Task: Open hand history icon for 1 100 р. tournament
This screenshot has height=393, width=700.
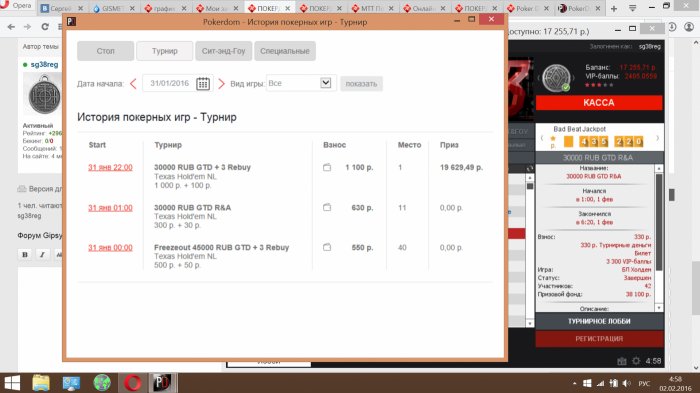Action: (327, 167)
